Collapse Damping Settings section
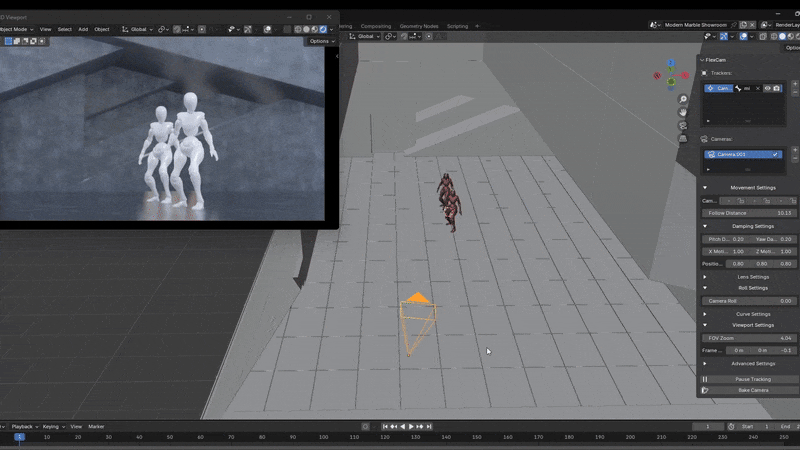The height and width of the screenshot is (450, 800). tap(705, 226)
